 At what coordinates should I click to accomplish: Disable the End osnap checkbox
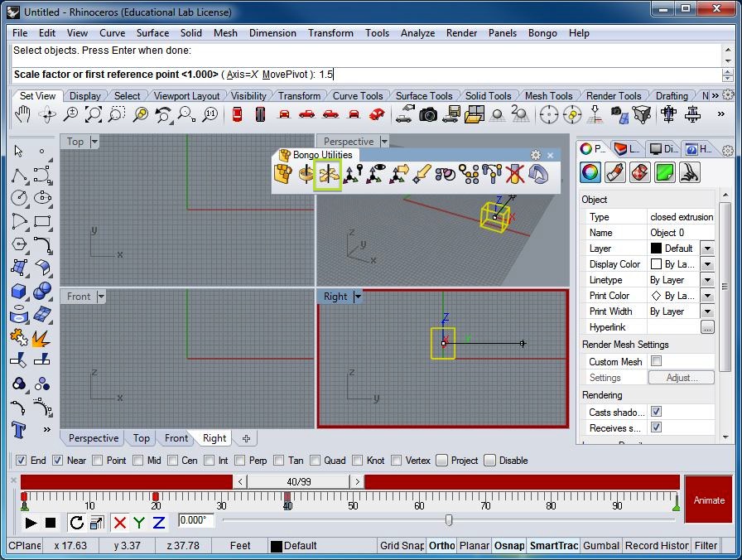coord(22,460)
